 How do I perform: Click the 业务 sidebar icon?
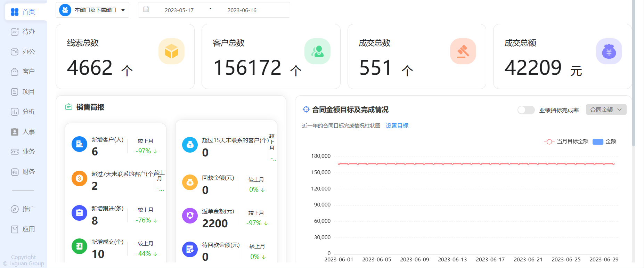[x=15, y=152]
